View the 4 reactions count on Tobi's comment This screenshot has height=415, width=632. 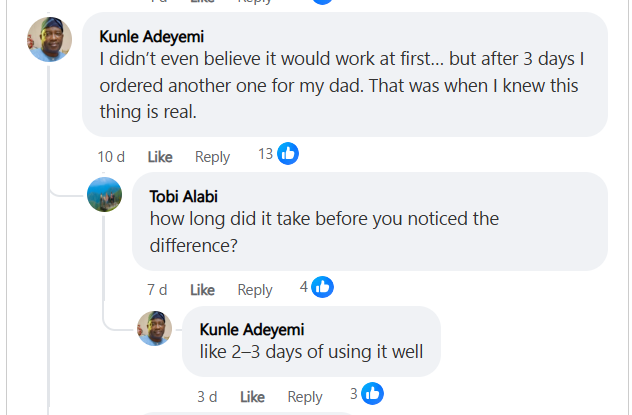304,287
